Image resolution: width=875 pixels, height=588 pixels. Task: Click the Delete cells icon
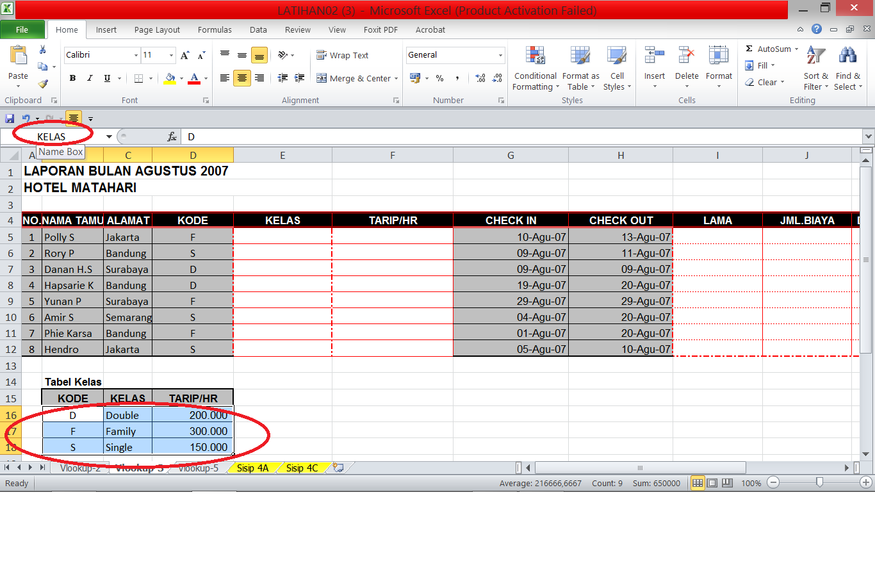pyautogui.click(x=687, y=56)
